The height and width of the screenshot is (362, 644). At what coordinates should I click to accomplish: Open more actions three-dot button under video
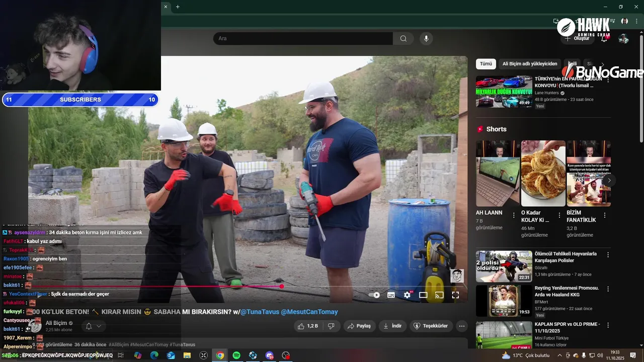[x=462, y=326]
